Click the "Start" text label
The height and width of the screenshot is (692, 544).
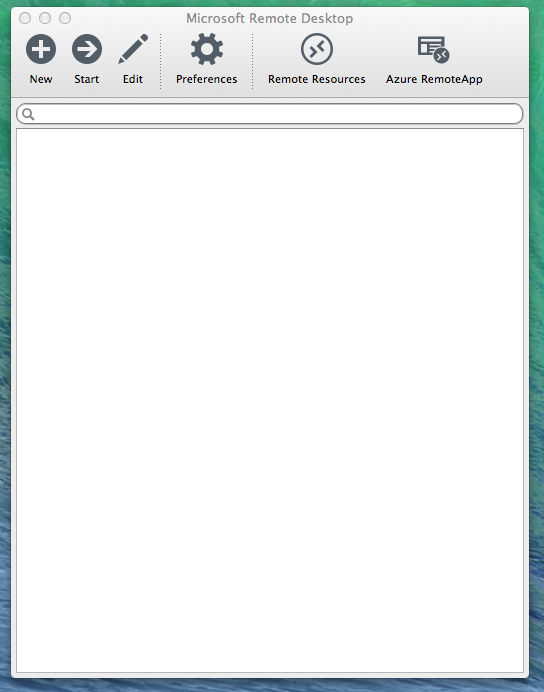coord(86,79)
